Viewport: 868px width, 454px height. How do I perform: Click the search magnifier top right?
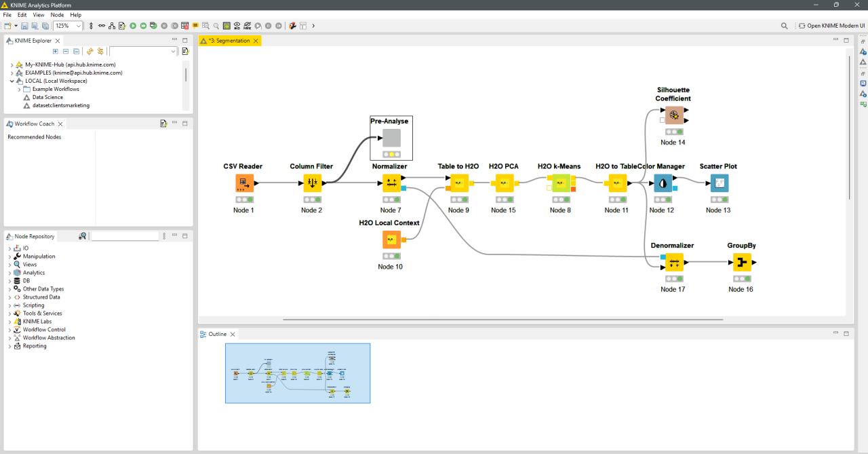click(x=785, y=26)
